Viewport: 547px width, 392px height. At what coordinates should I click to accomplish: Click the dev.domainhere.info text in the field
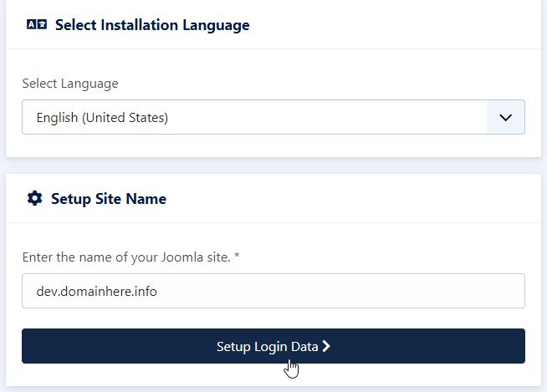point(97,291)
